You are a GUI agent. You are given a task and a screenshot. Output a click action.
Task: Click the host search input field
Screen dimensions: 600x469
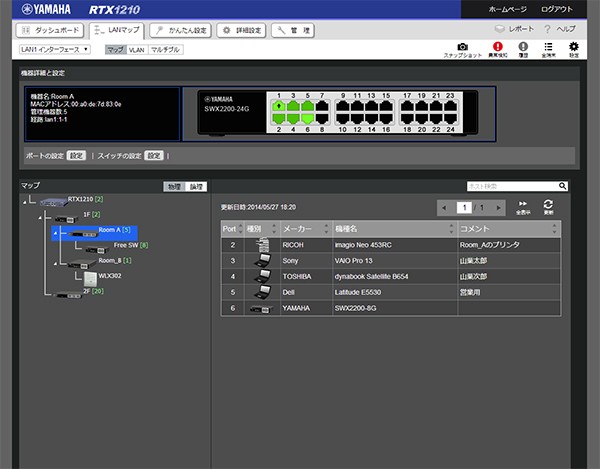click(x=512, y=186)
